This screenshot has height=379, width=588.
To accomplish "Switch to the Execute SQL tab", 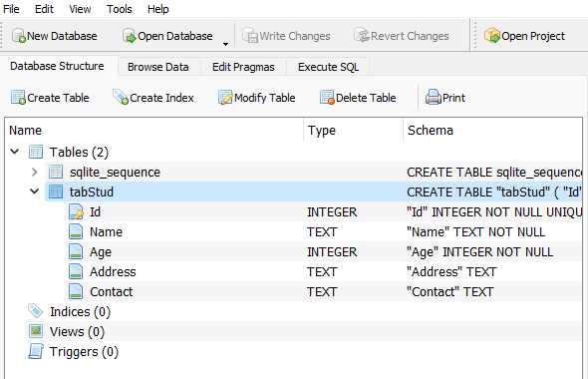I will click(328, 67).
